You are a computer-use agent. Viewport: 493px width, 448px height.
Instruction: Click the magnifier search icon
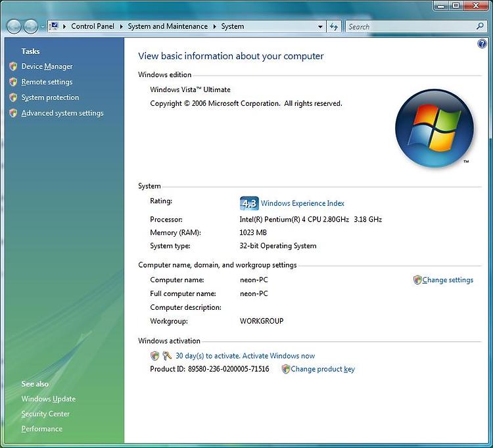click(x=480, y=26)
